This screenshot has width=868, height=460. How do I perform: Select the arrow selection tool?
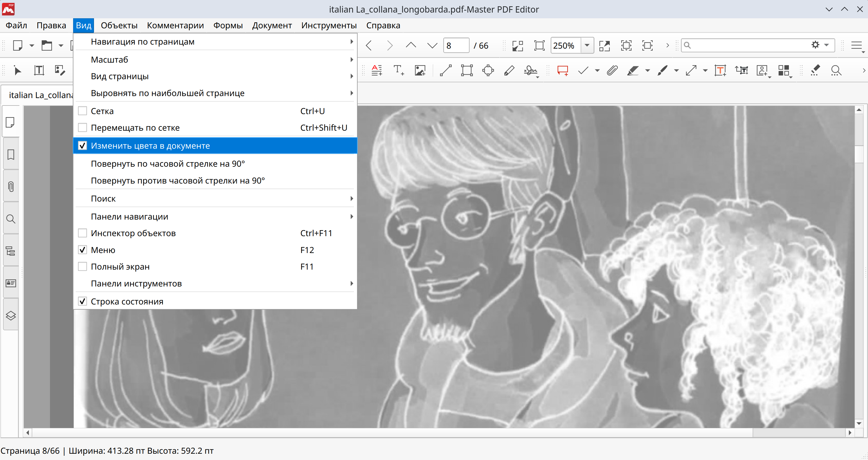click(x=17, y=71)
